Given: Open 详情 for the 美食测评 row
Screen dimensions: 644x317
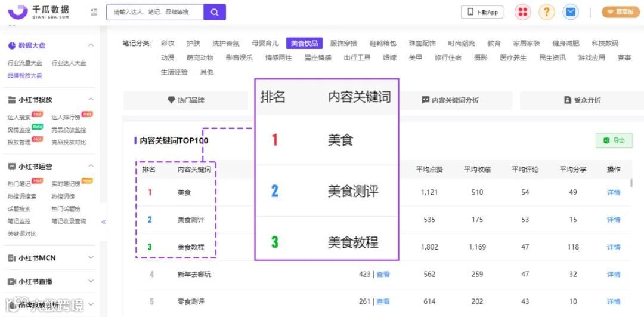Looking at the screenshot, I should coord(614,220).
